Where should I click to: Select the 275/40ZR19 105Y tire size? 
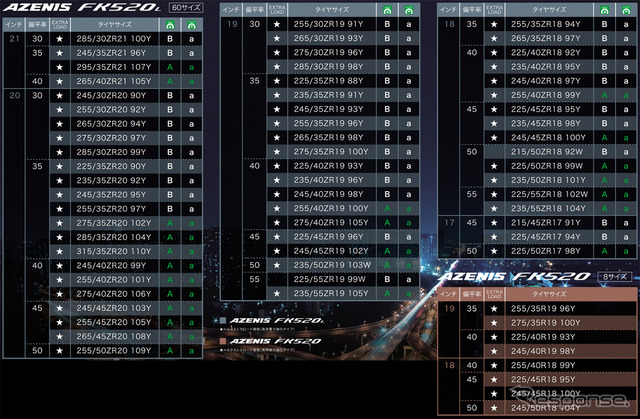point(331,223)
